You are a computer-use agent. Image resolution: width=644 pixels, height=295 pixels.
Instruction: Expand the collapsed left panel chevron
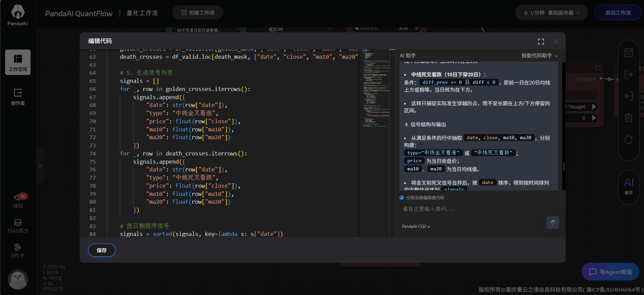(x=40, y=166)
